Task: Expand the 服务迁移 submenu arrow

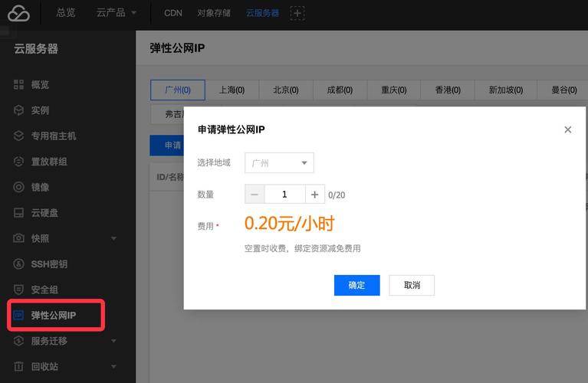Action: click(x=113, y=341)
